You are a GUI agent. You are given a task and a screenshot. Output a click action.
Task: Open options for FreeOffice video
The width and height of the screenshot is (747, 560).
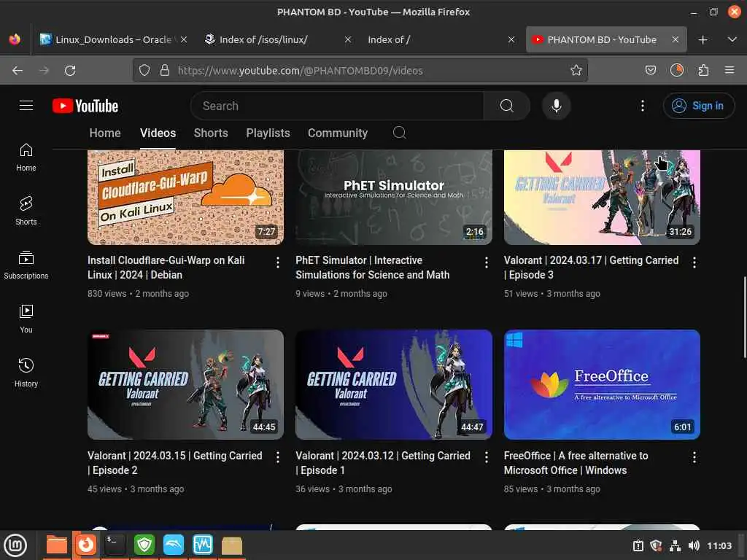(694, 457)
